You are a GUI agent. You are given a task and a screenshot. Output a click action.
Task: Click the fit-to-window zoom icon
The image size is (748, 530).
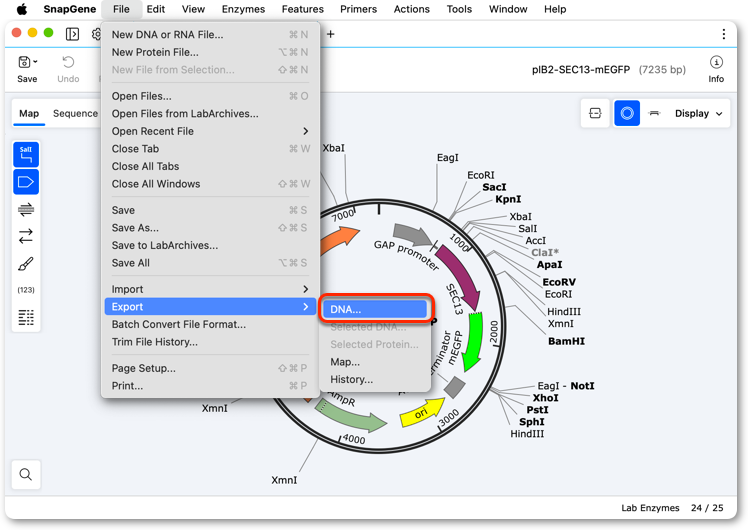tap(595, 113)
